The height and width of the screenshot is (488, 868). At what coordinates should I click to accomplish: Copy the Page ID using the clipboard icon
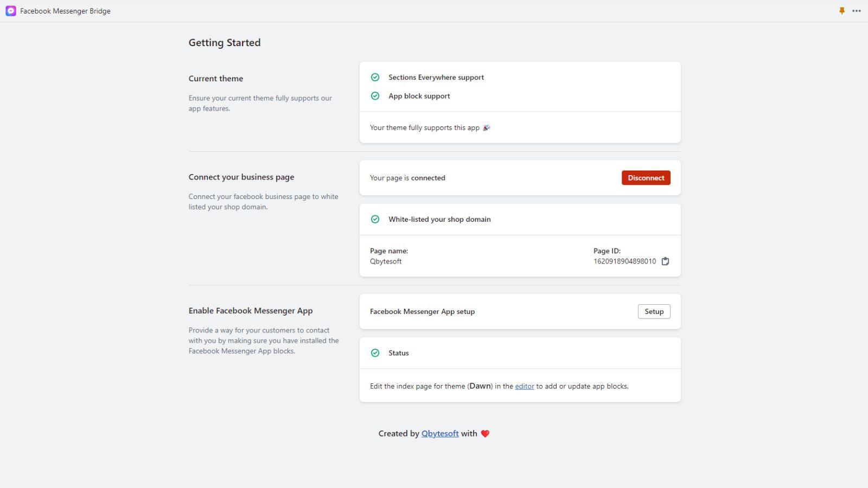tap(665, 261)
